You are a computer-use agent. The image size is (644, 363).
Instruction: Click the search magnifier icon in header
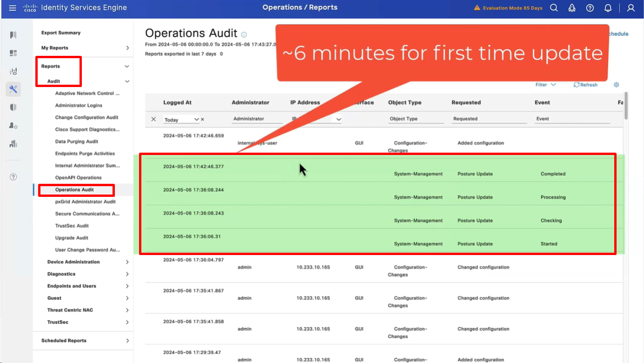click(554, 8)
